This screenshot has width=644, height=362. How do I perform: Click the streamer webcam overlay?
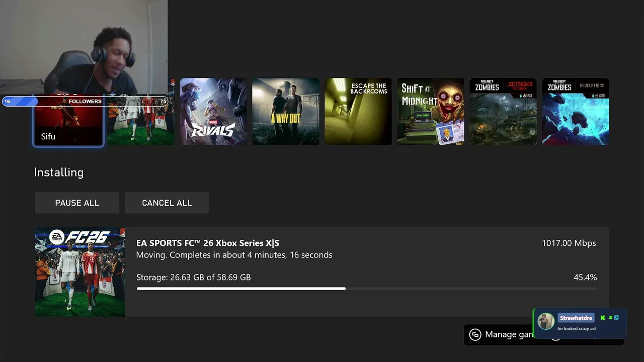coord(84,48)
